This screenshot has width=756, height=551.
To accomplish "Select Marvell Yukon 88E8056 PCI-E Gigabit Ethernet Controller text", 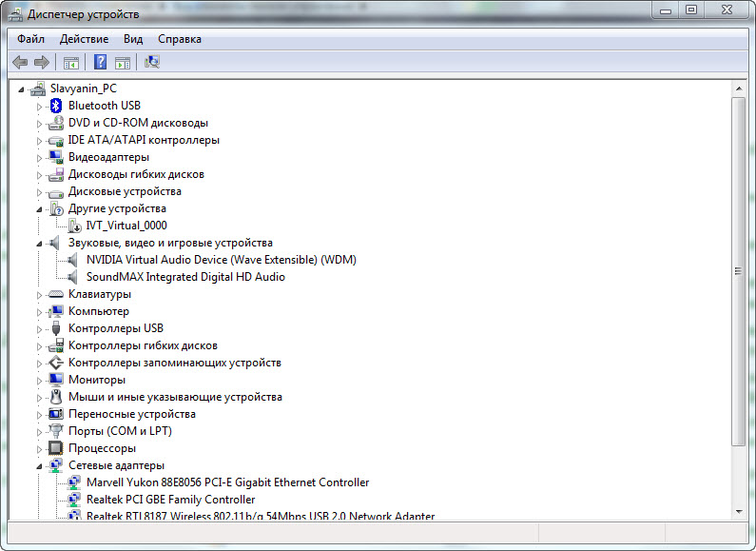I will (227, 482).
